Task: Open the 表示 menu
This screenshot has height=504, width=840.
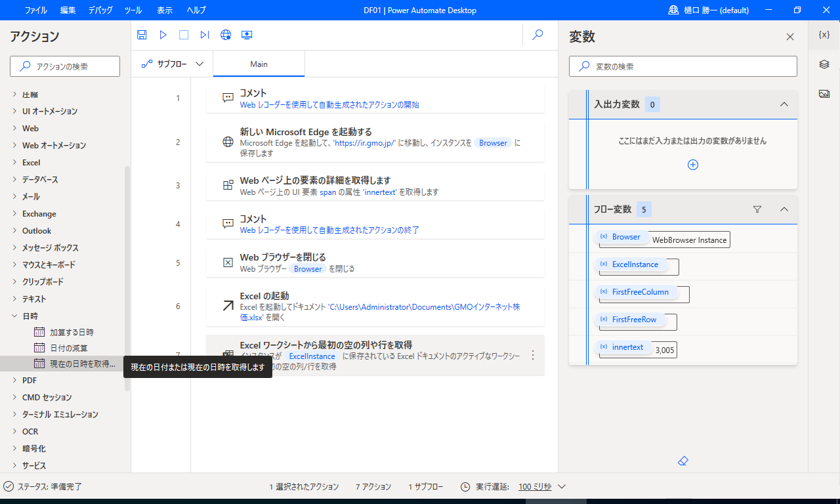Action: tap(165, 10)
